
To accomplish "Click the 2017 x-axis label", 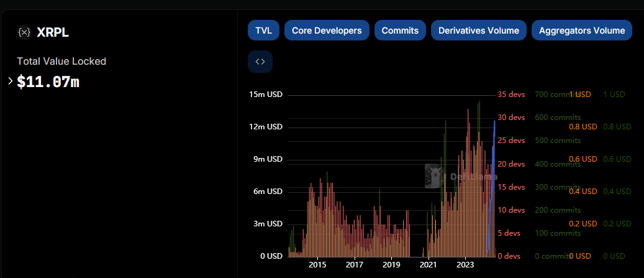I will click(355, 264).
